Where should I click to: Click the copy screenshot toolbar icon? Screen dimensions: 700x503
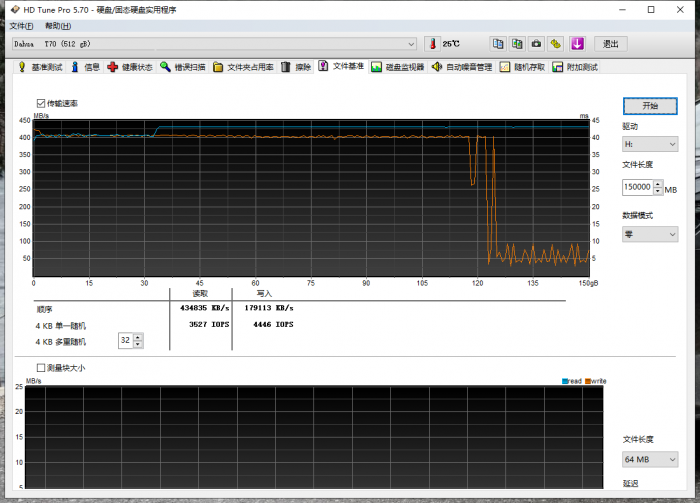(517, 44)
